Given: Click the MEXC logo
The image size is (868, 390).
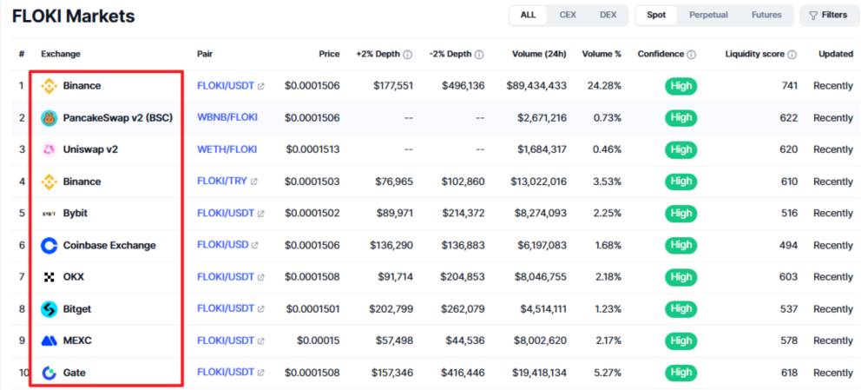Looking at the screenshot, I should tap(49, 340).
